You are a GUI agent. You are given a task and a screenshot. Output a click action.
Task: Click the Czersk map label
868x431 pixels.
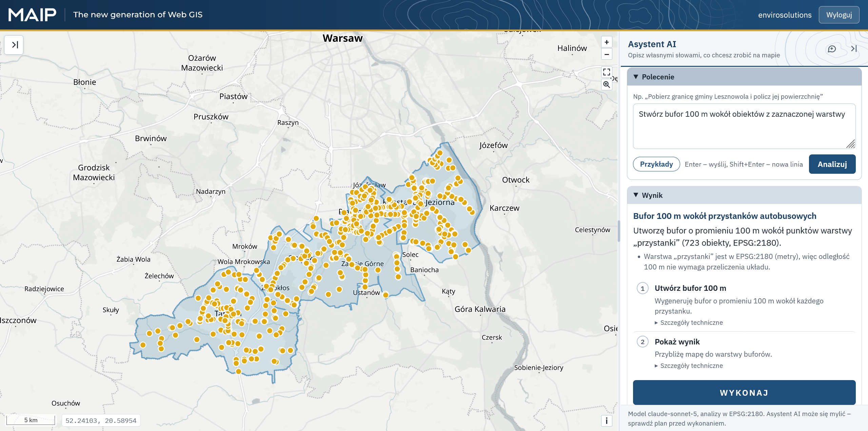point(492,337)
